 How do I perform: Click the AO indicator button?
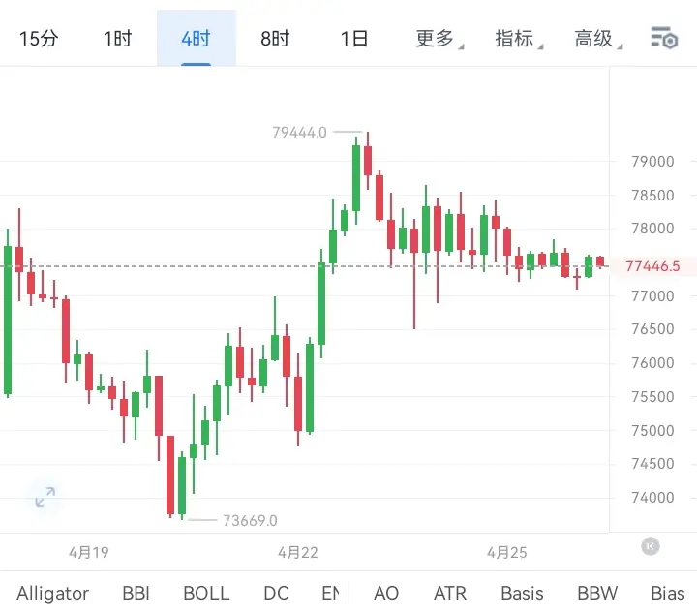[385, 593]
